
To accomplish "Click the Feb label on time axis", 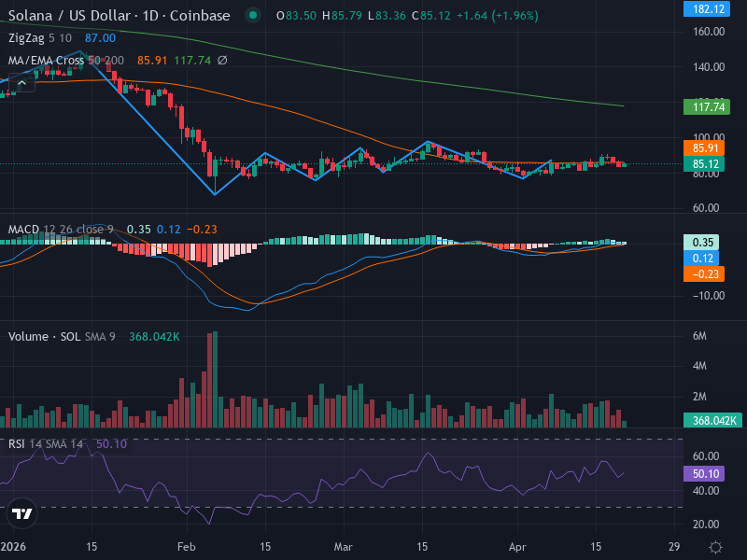I will (x=186, y=547).
